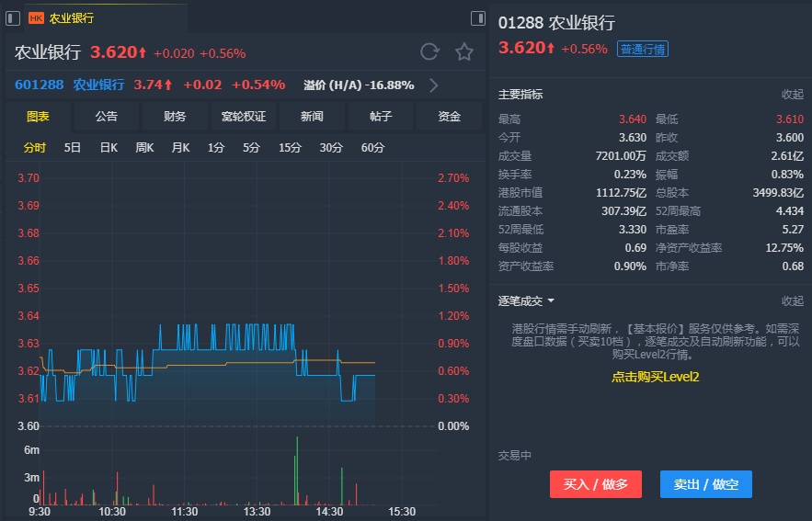Click the 成交量 value 7201.00万

[621, 156]
